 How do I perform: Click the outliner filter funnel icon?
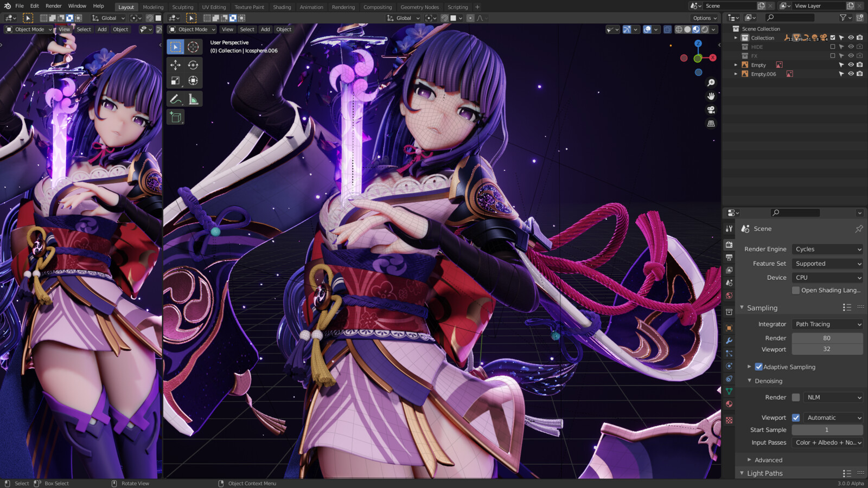click(844, 17)
